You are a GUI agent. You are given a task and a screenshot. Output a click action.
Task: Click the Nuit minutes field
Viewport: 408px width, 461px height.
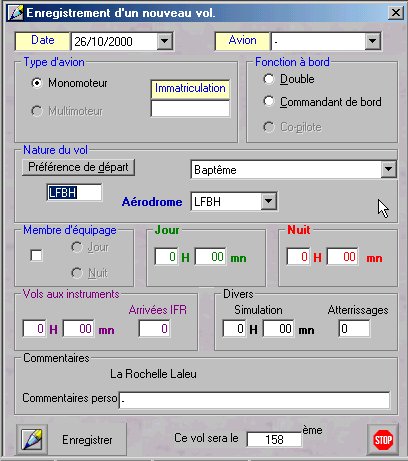[x=342, y=257]
